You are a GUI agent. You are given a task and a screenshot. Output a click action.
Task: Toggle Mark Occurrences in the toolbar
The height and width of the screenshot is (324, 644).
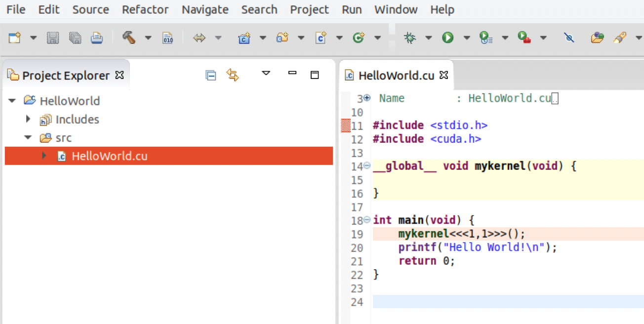(569, 37)
